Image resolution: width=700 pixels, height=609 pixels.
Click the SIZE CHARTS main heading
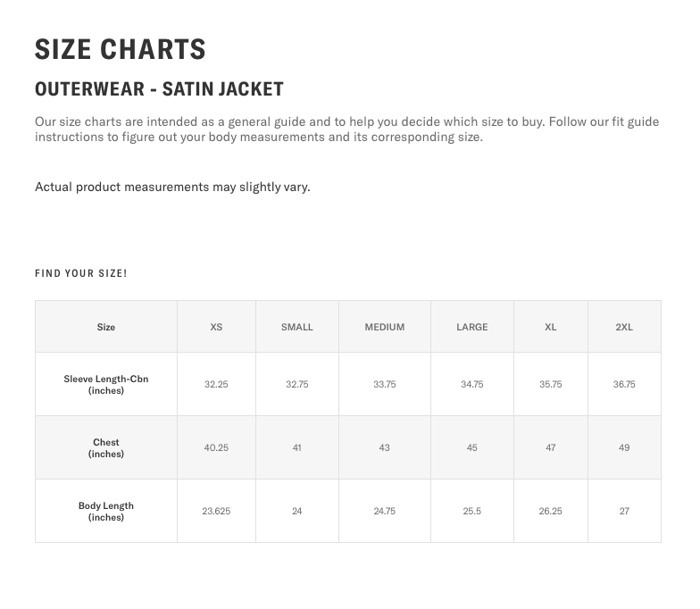[121, 50]
